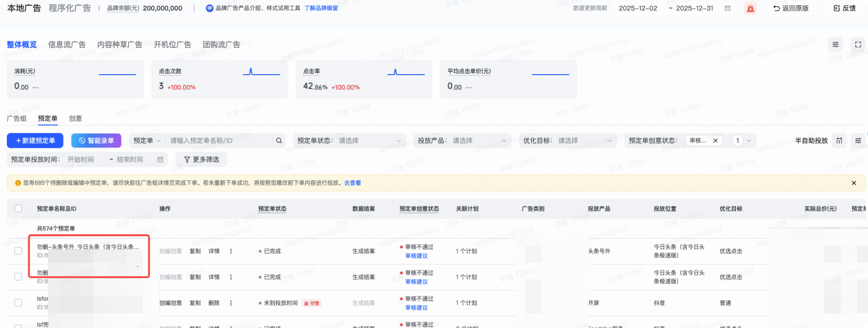
Task: Click the column settings icon beside fullscreen
Action: (x=835, y=44)
